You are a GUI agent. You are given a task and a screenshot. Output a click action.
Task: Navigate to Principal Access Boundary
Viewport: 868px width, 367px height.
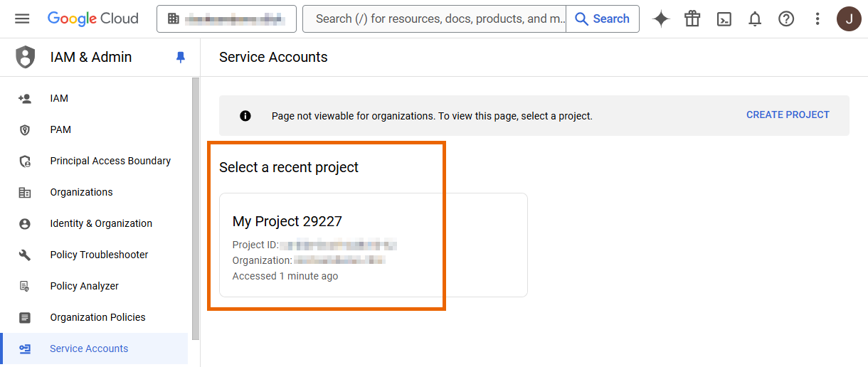click(x=110, y=161)
